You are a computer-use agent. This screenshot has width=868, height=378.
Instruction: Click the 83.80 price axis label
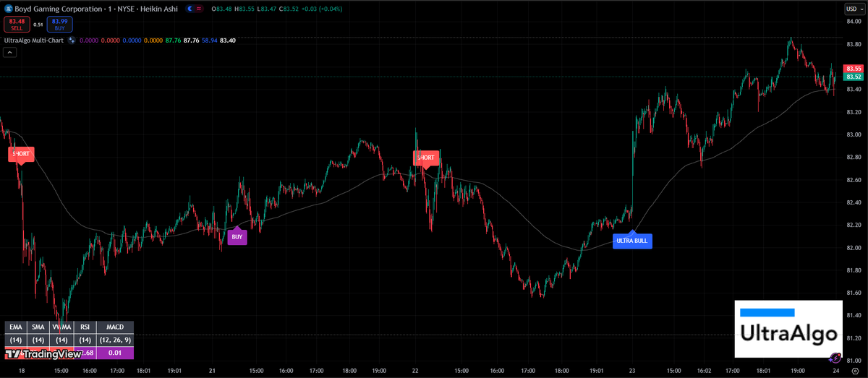(853, 44)
